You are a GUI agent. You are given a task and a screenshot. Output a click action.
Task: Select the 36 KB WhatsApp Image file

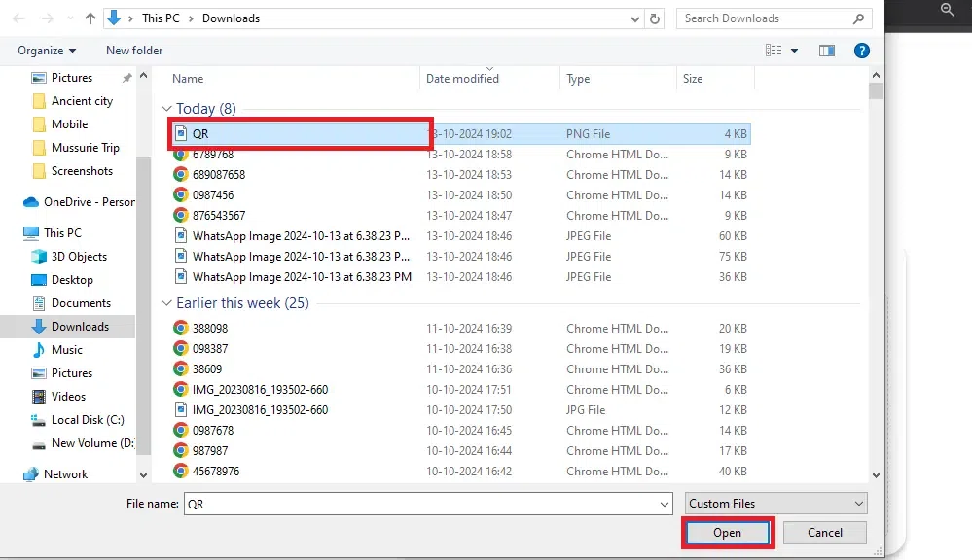460,277
